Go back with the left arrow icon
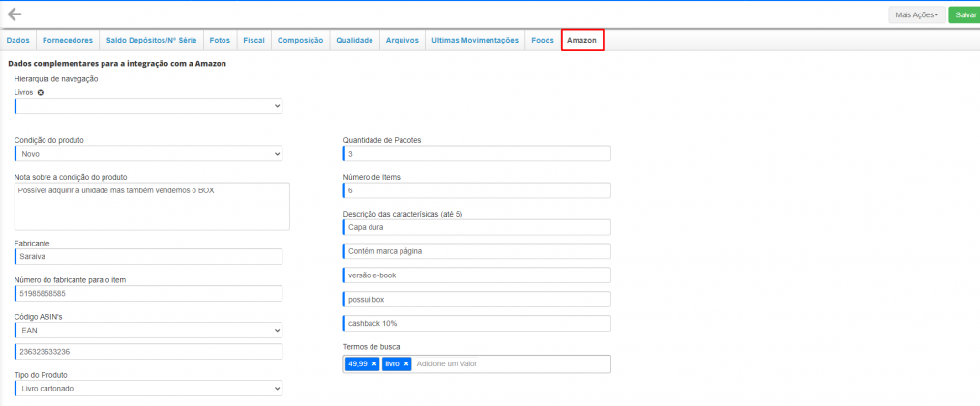The image size is (980, 406). [15, 14]
